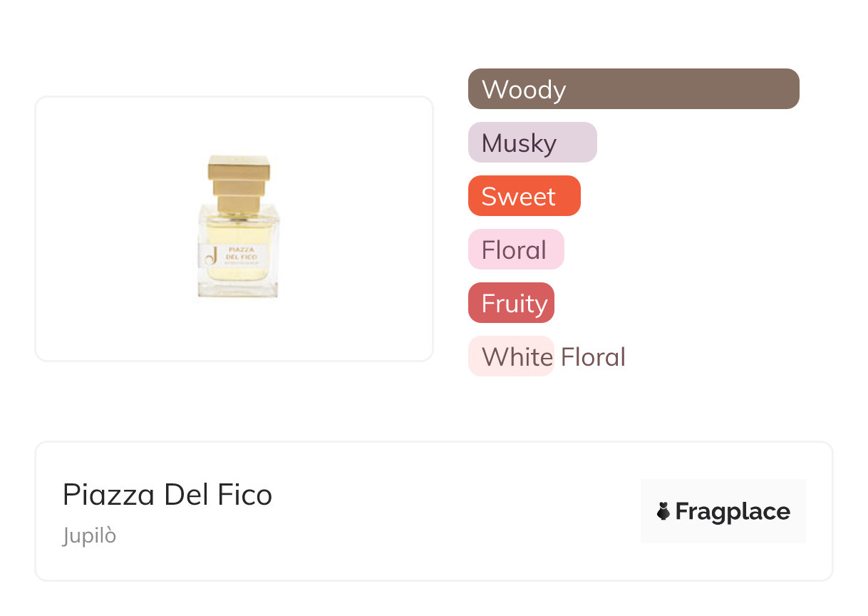868x616 pixels.
Task: Select the Woody accord bar
Action: 633,89
